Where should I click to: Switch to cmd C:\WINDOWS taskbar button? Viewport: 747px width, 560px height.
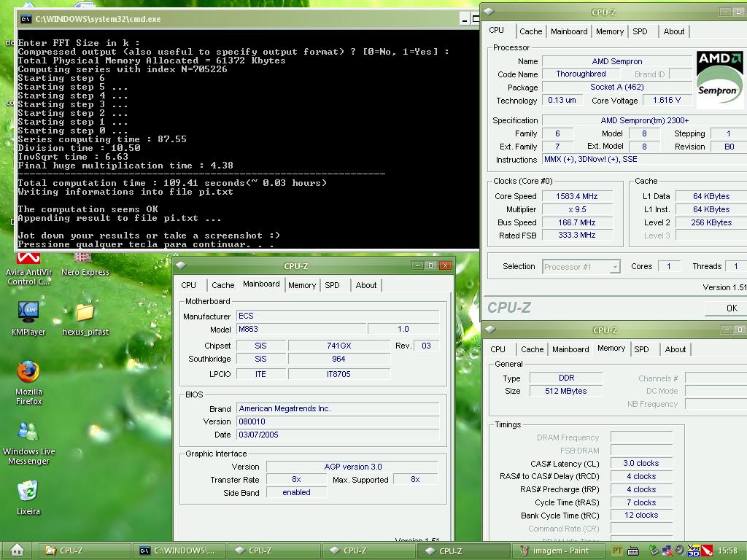point(178,551)
